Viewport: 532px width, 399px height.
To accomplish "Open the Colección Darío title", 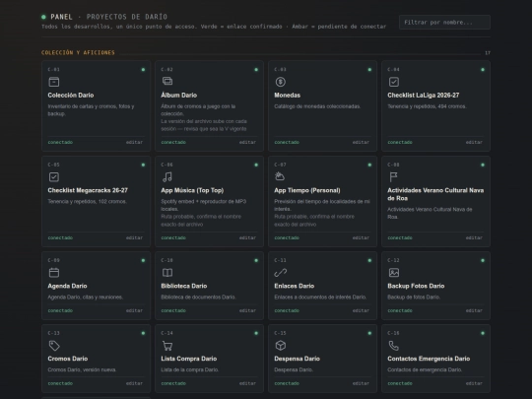I will (71, 96).
